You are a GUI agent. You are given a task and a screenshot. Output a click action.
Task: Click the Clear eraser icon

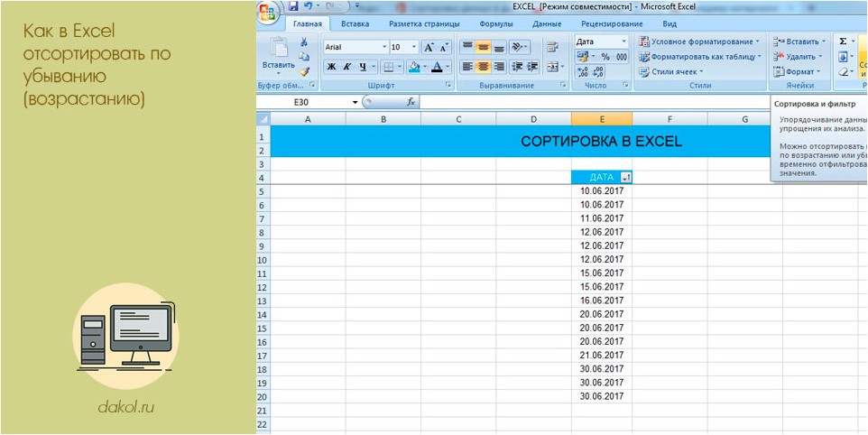tap(843, 71)
